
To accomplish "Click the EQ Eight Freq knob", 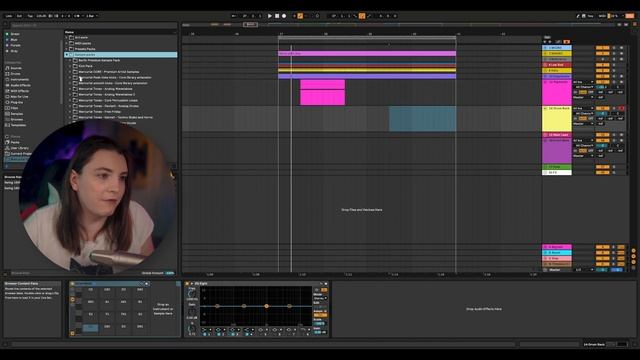I will pyautogui.click(x=192, y=294).
